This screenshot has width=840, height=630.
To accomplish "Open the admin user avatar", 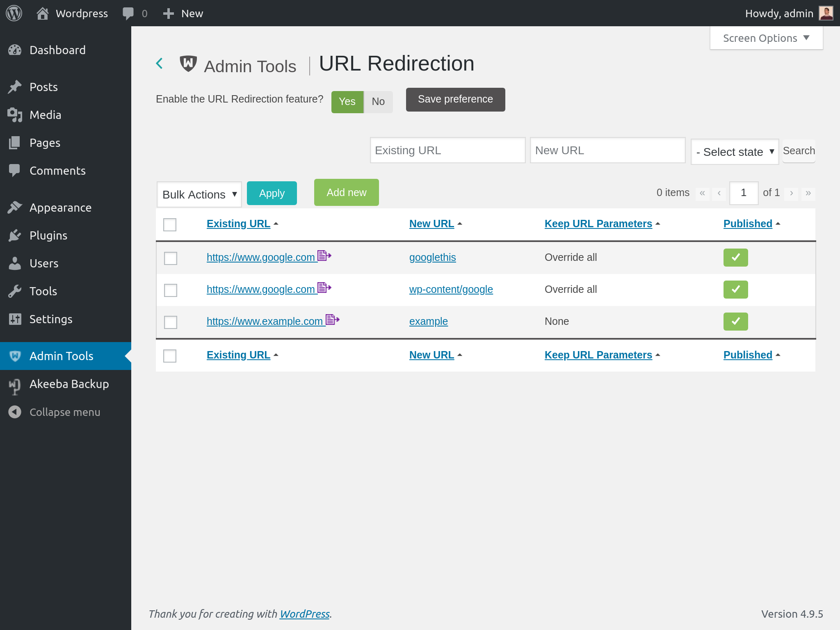I will [x=826, y=13].
